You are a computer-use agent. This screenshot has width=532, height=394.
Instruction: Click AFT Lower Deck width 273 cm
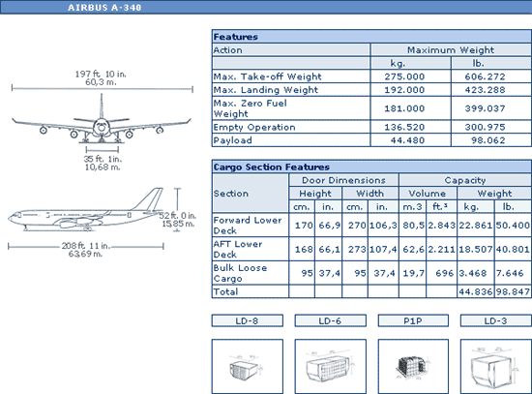(357, 250)
